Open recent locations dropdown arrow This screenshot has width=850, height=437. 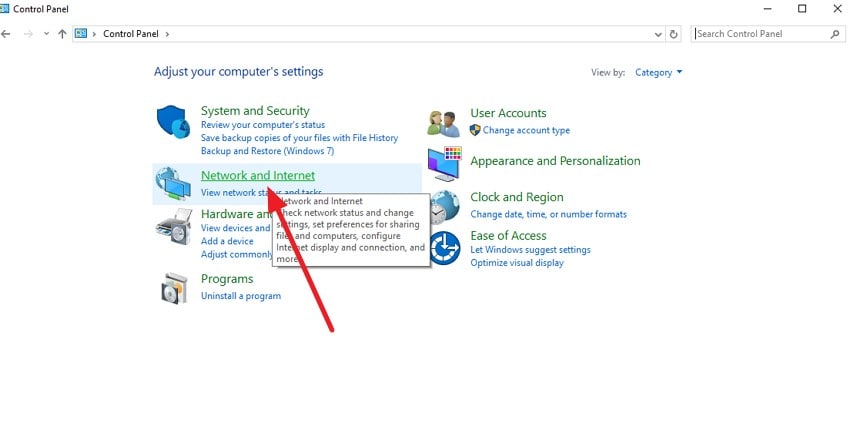[46, 34]
